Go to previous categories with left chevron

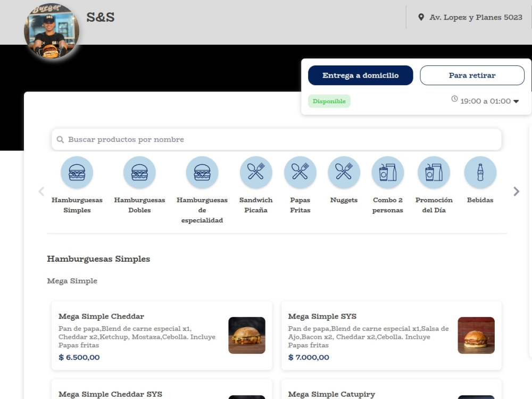(41, 192)
